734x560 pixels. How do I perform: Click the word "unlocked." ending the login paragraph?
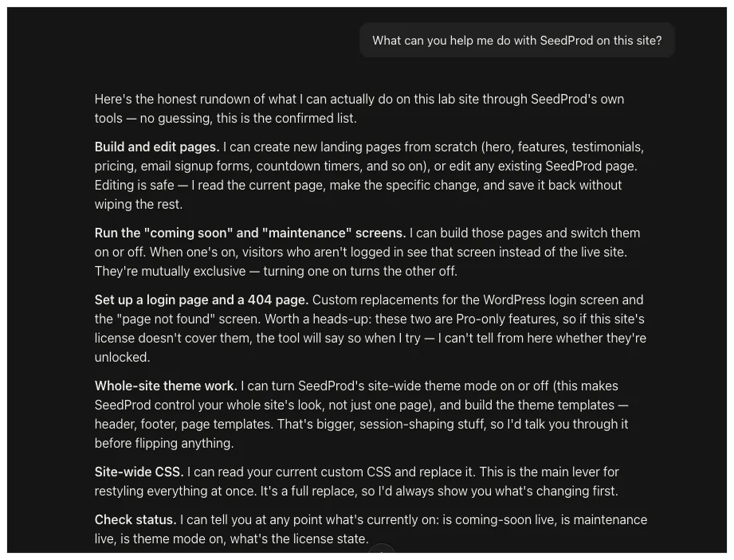click(122, 358)
